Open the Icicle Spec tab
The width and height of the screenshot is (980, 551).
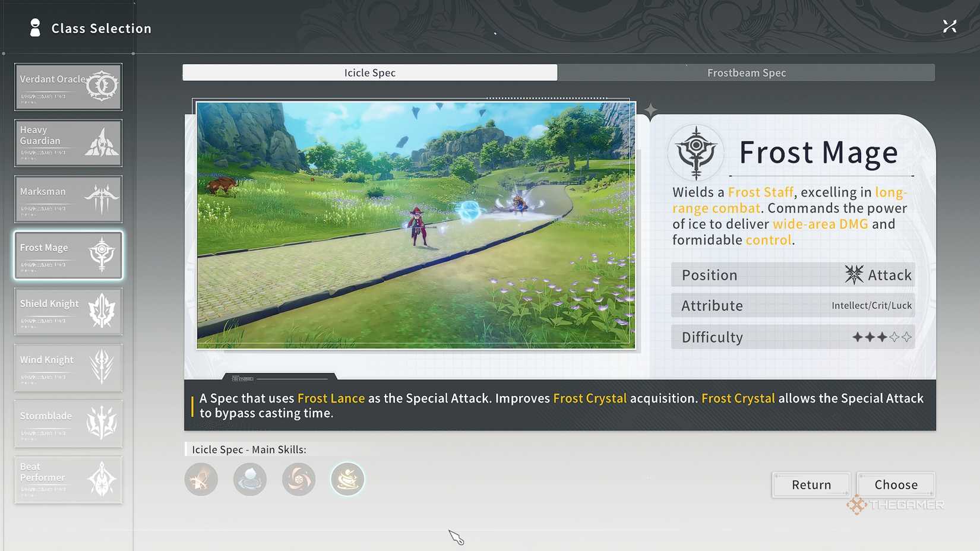(369, 72)
